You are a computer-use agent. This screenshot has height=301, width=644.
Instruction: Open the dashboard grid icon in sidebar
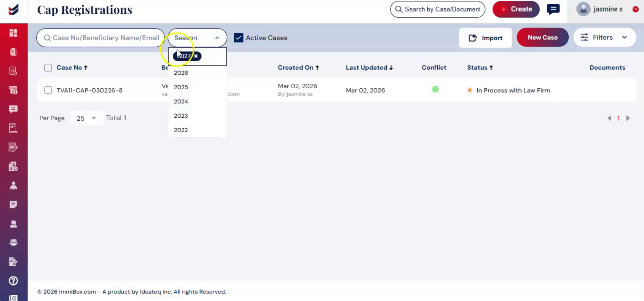13,33
